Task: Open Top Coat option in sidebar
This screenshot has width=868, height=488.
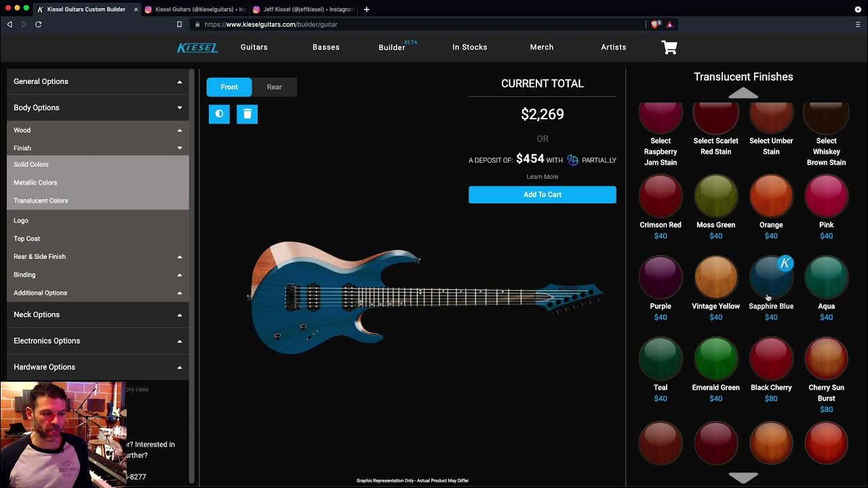Action: click(x=98, y=239)
